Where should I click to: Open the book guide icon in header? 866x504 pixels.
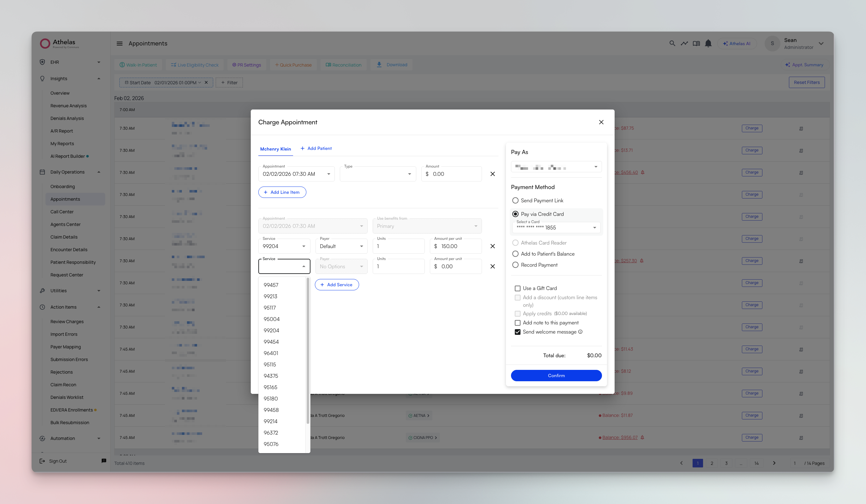tap(696, 44)
